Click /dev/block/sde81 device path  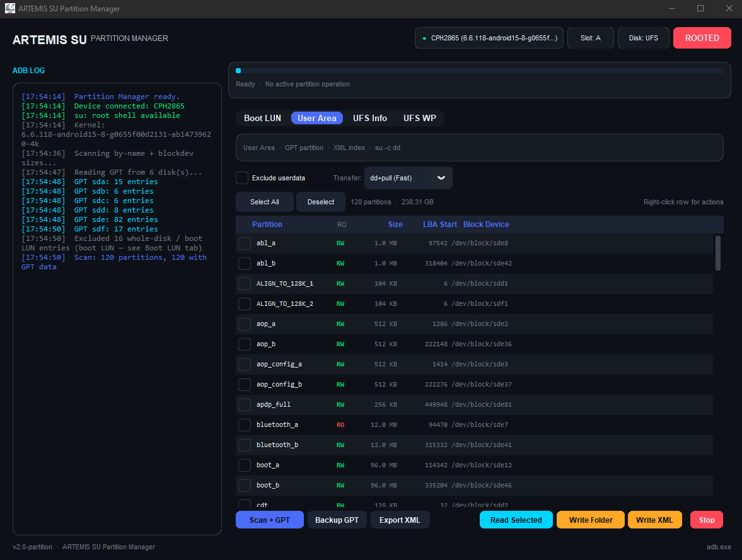point(482,405)
